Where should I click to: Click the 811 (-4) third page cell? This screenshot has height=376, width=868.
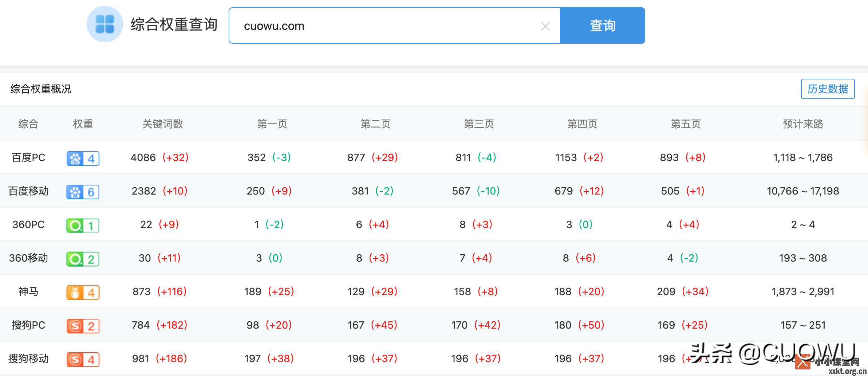click(x=476, y=157)
